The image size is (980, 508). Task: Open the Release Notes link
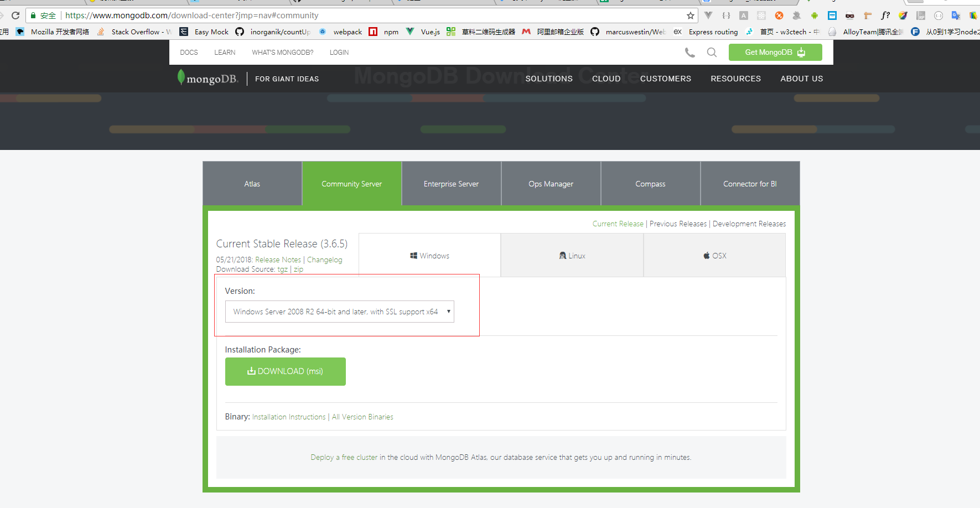(278, 260)
